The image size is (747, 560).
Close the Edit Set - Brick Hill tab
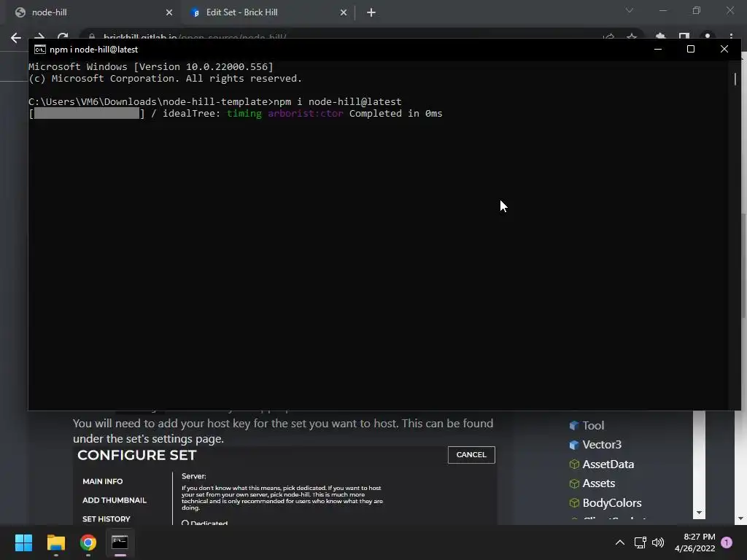click(344, 12)
